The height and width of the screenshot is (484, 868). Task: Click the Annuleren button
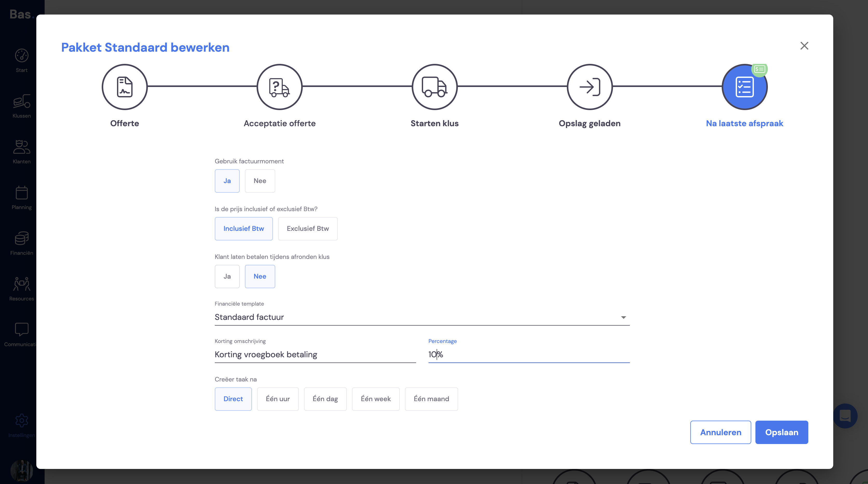(720, 432)
